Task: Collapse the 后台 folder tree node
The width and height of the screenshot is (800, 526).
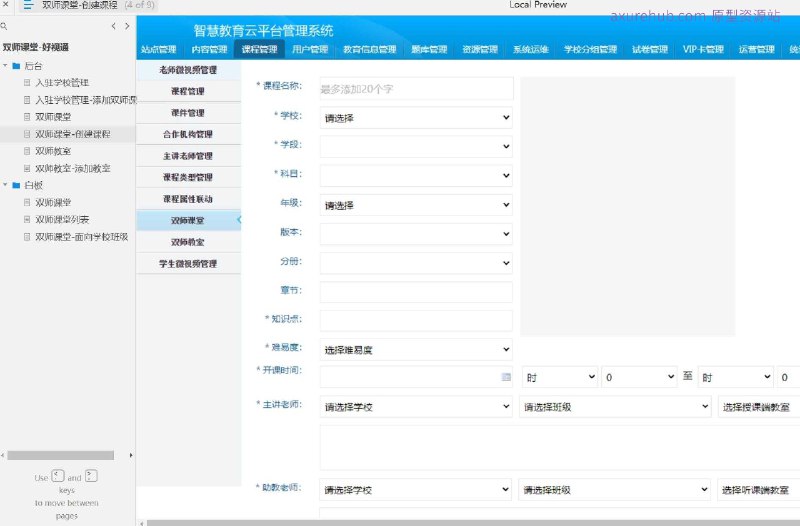Action: [5, 66]
